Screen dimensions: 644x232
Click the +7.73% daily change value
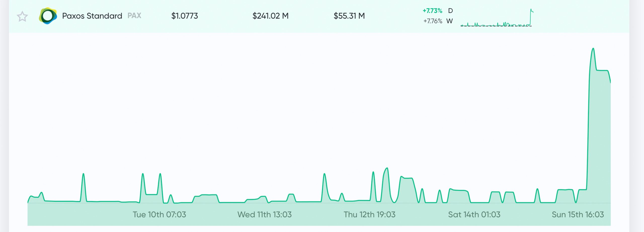click(432, 11)
